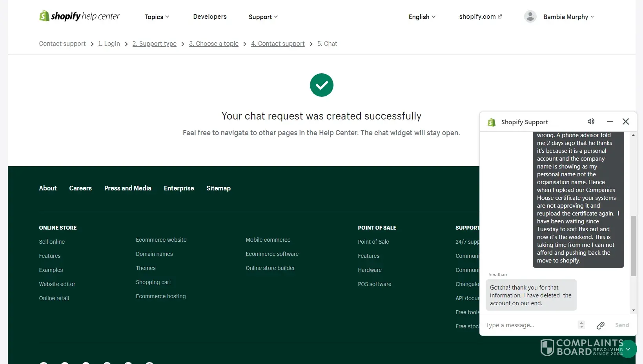Click the 'Shopify Support' chat title
Image resolution: width=643 pixels, height=364 pixels.
(x=525, y=122)
